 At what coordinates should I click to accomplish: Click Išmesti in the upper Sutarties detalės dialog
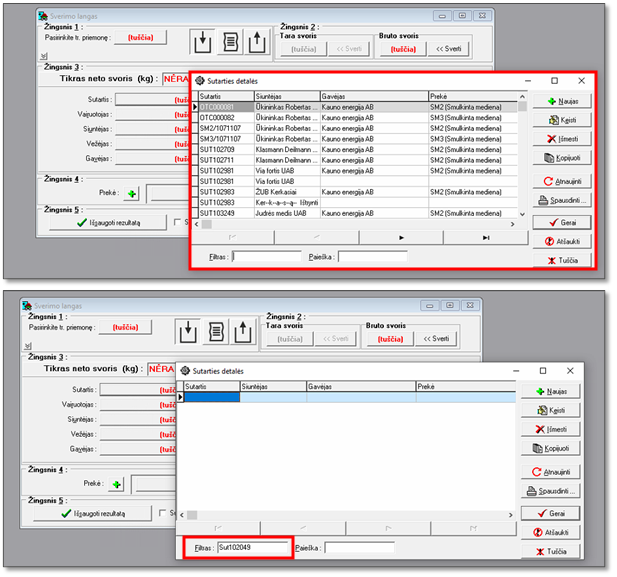coord(561,139)
